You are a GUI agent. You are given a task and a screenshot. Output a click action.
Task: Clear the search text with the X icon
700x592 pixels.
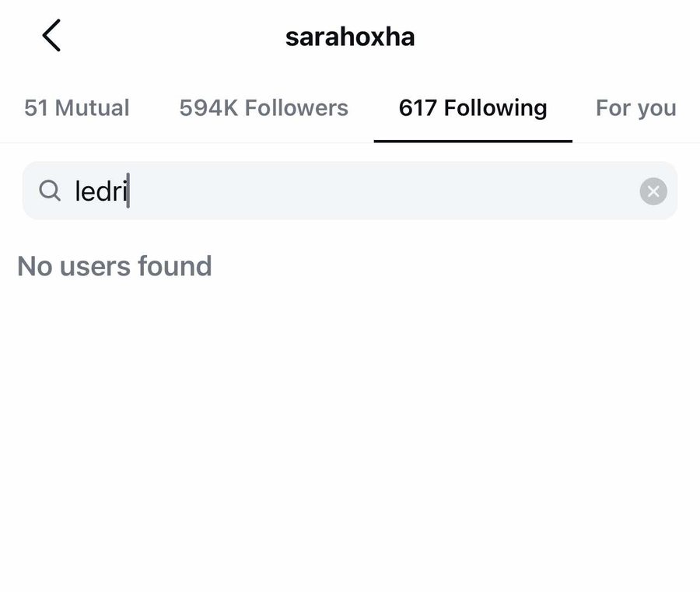tap(653, 191)
